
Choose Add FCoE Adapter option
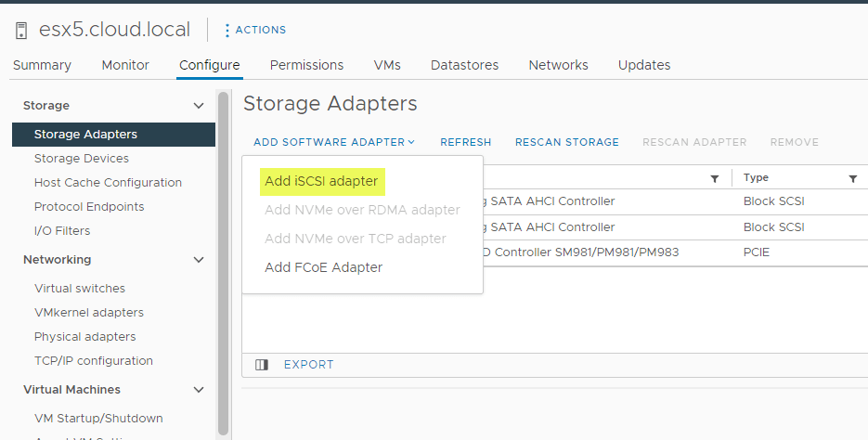click(x=323, y=267)
